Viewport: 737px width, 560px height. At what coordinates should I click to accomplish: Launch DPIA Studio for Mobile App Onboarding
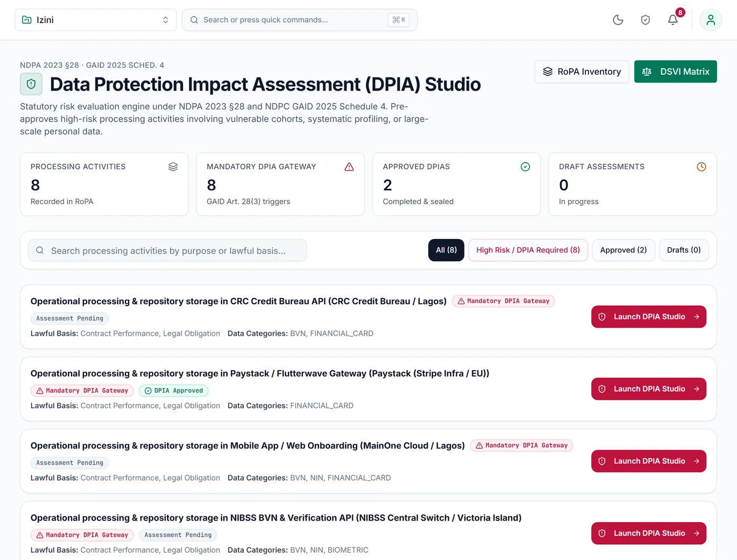point(649,461)
